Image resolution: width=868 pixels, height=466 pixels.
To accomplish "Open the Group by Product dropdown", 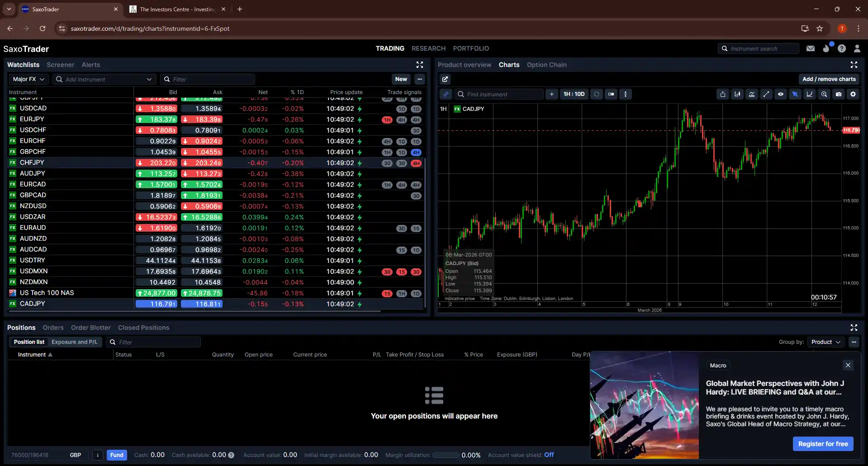I will [826, 342].
